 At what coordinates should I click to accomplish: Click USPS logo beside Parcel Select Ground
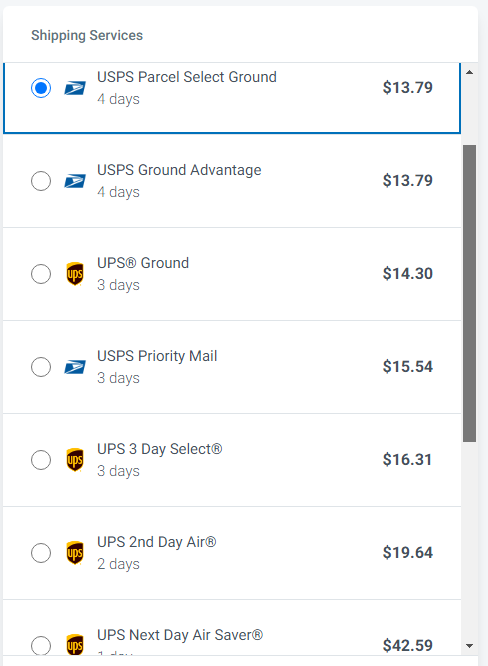pos(75,88)
